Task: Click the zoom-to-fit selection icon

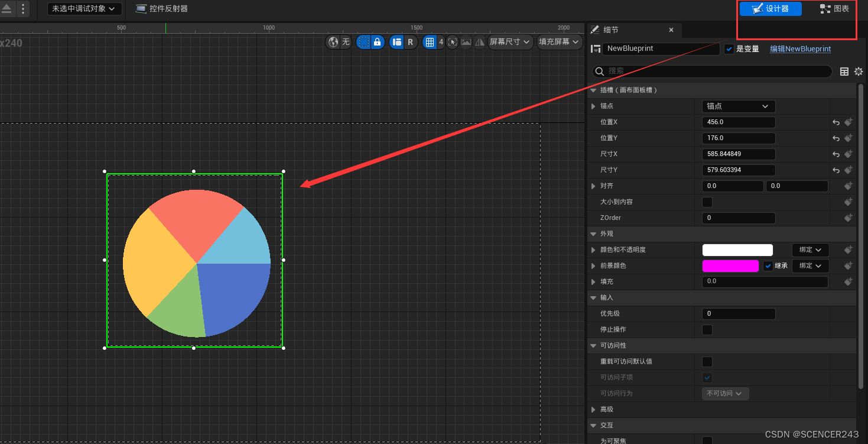Action: pyautogui.click(x=453, y=42)
